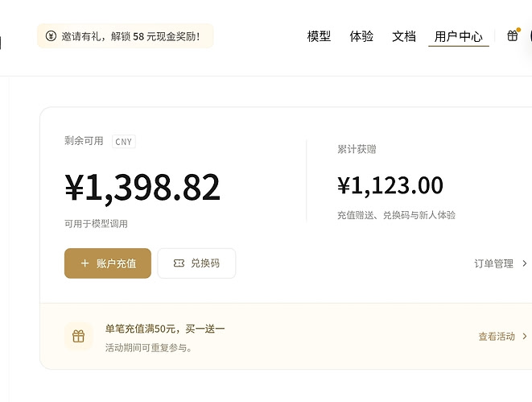Click the gift icon beside recharge promotion

(78, 336)
